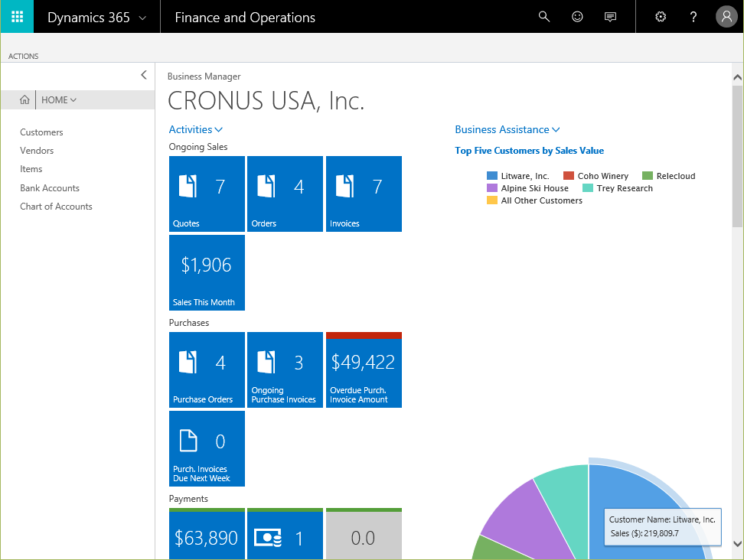Click the Ongoing Sales heading
The height and width of the screenshot is (560, 744).
[198, 147]
